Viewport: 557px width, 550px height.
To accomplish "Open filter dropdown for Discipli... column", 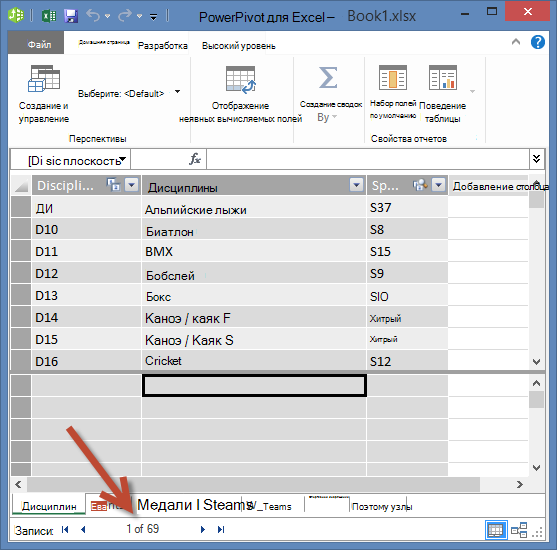I will tap(132, 185).
